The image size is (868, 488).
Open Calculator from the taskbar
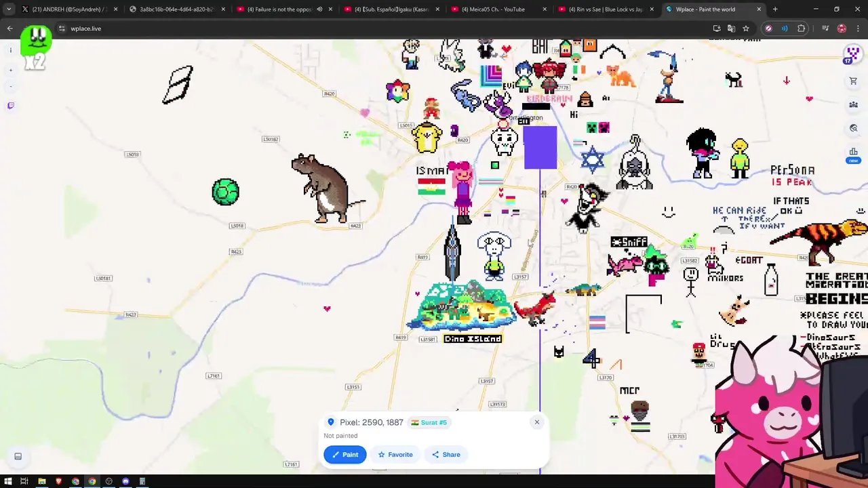[x=142, y=481]
